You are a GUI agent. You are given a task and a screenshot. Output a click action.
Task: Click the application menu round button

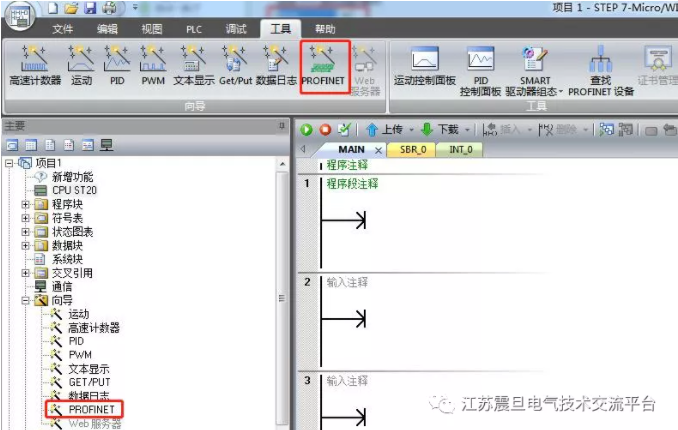click(19, 16)
